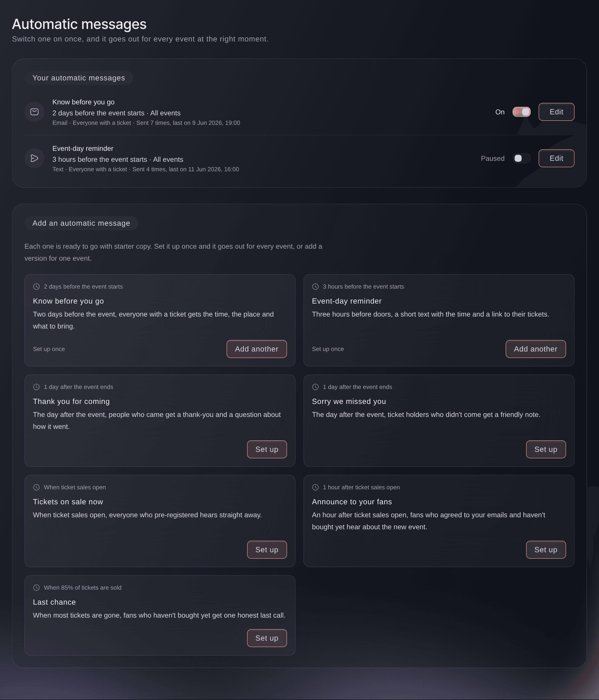Click clock icon beside '3 hours before the event starts'
This screenshot has width=599, height=700.
315,287
